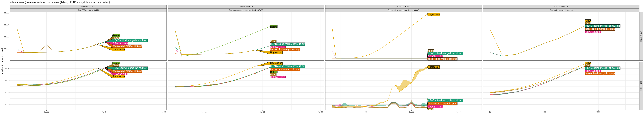The image size is (644, 117).
Task: Click "CRAN=1.16.0" label in DT[by] seconds panel
Action: 120,74
